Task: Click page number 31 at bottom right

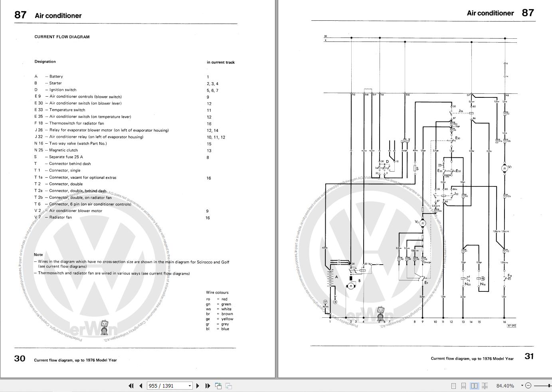Action: pos(529,356)
